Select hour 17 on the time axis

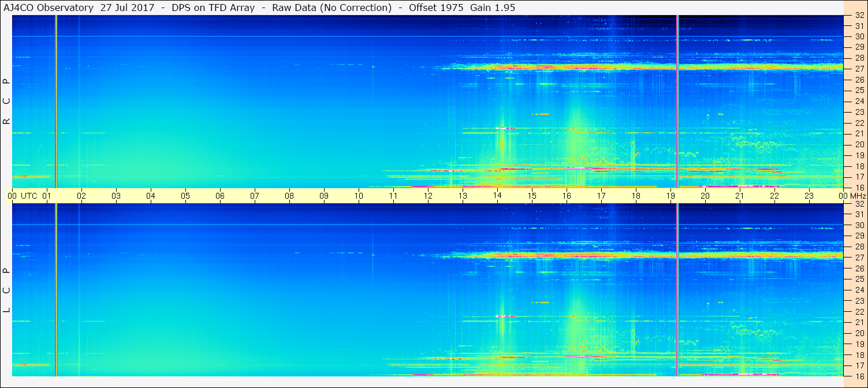click(601, 196)
